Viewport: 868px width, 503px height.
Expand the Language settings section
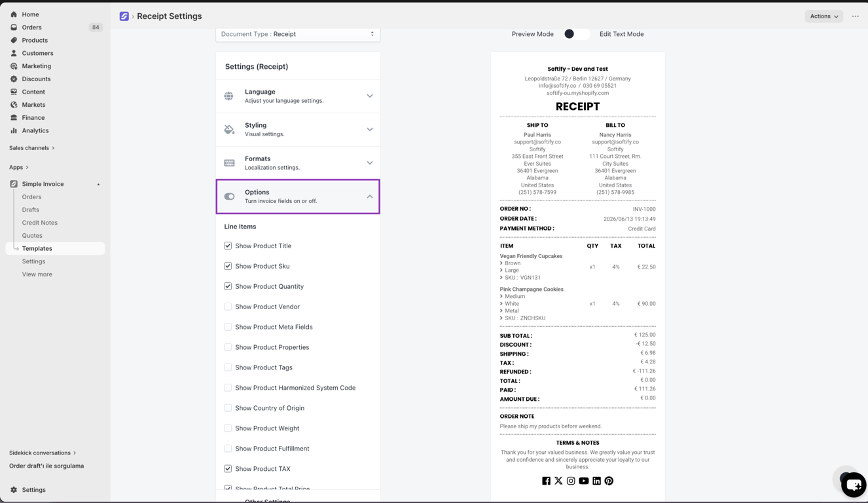pos(298,96)
